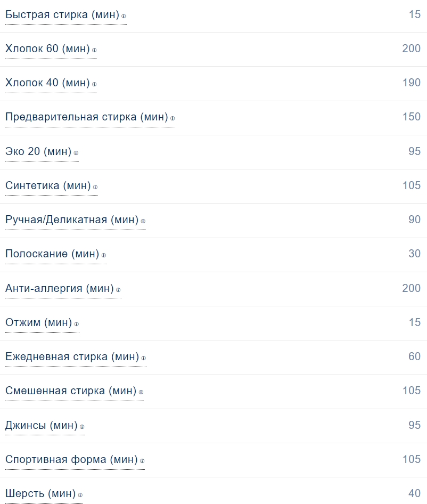Click info icon next to Эко 20
Viewport: 427px width, 504px height.
coord(76,153)
